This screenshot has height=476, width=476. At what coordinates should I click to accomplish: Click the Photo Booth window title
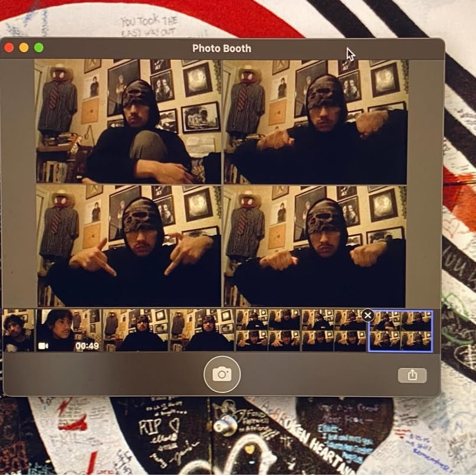[x=221, y=49]
